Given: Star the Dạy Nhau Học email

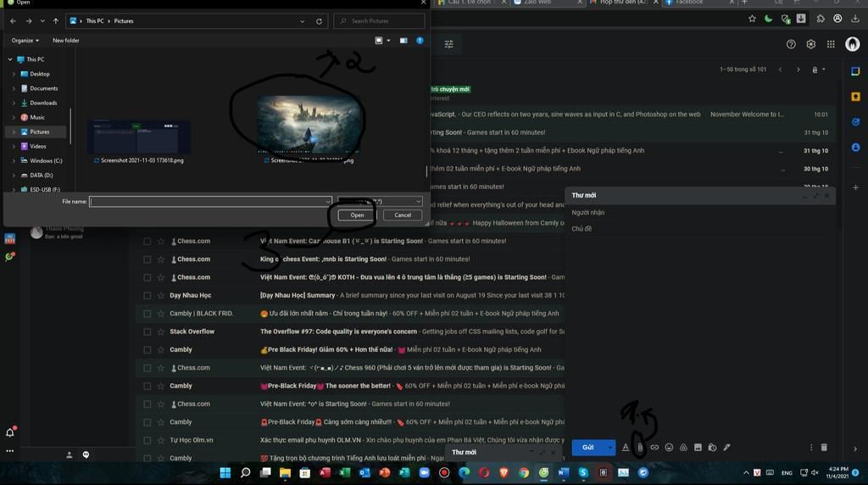Looking at the screenshot, I should [x=160, y=296].
